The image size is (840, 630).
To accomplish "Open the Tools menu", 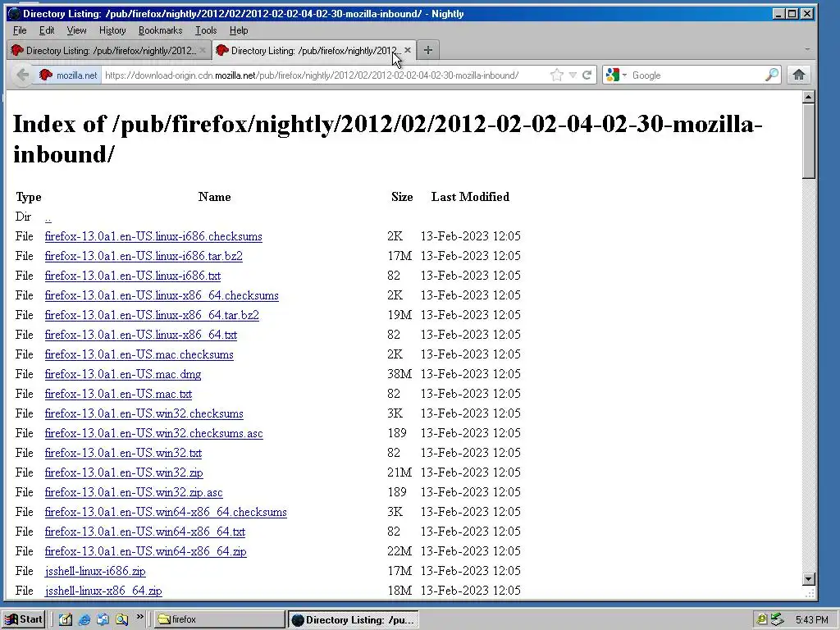I will pos(206,30).
